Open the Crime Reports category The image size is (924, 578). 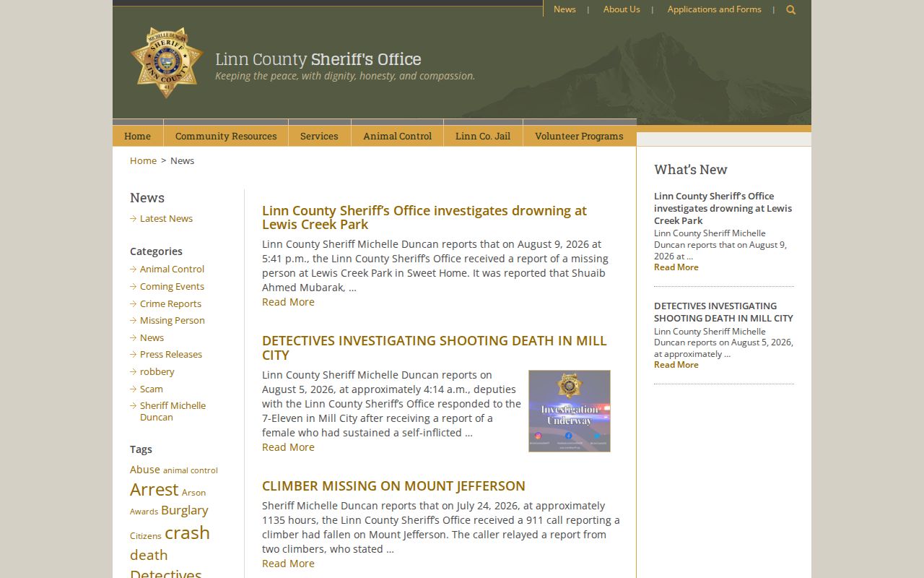170,303
